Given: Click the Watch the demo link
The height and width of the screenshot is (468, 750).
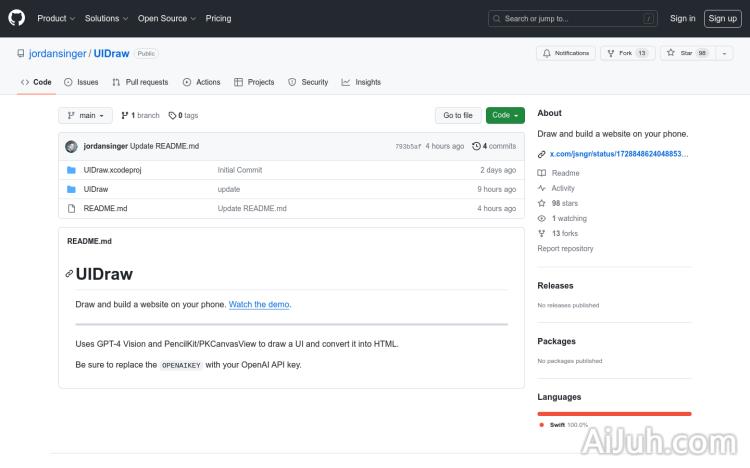Looking at the screenshot, I should 259,304.
